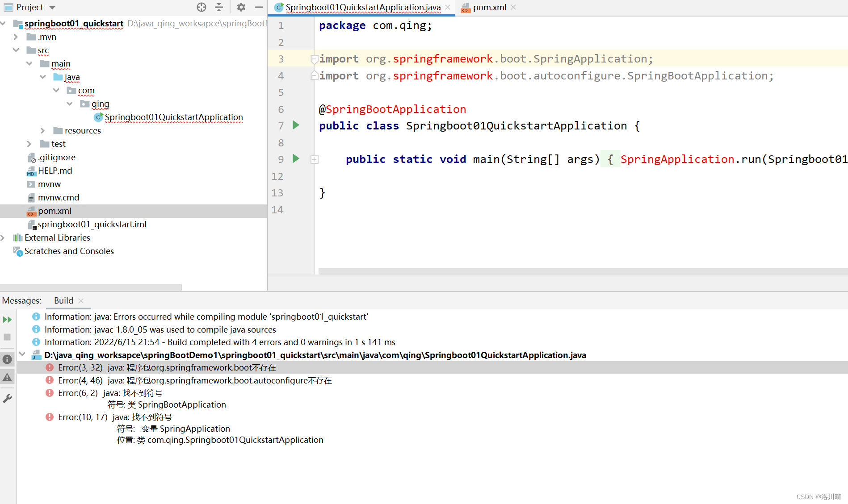Run the app from the line 7 gutter arrow
This screenshot has height=504, width=848.
click(296, 125)
